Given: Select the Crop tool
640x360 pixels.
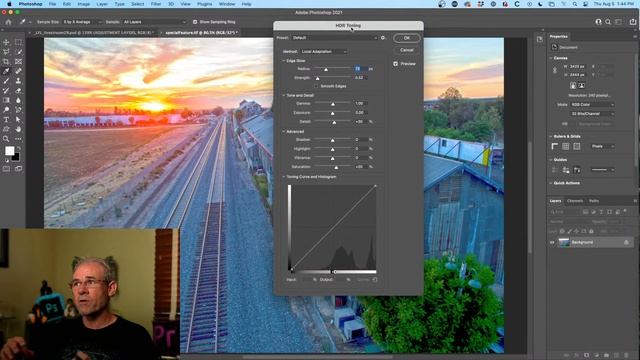Looking at the screenshot, I should 6,62.
